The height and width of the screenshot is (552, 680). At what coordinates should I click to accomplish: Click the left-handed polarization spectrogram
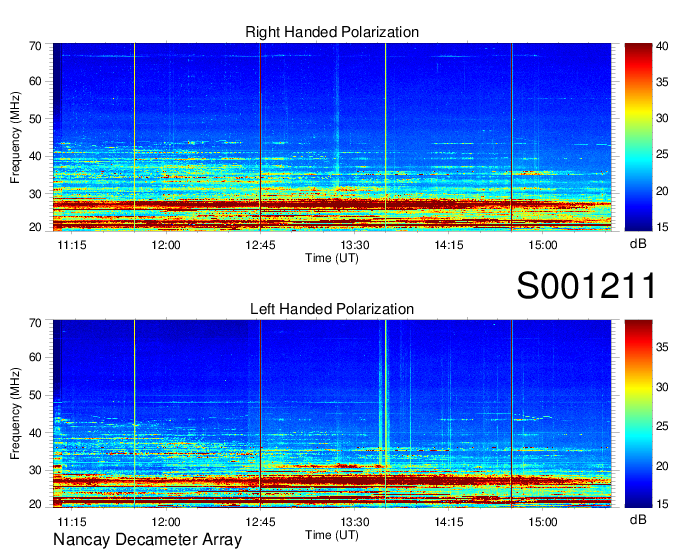pos(332,414)
